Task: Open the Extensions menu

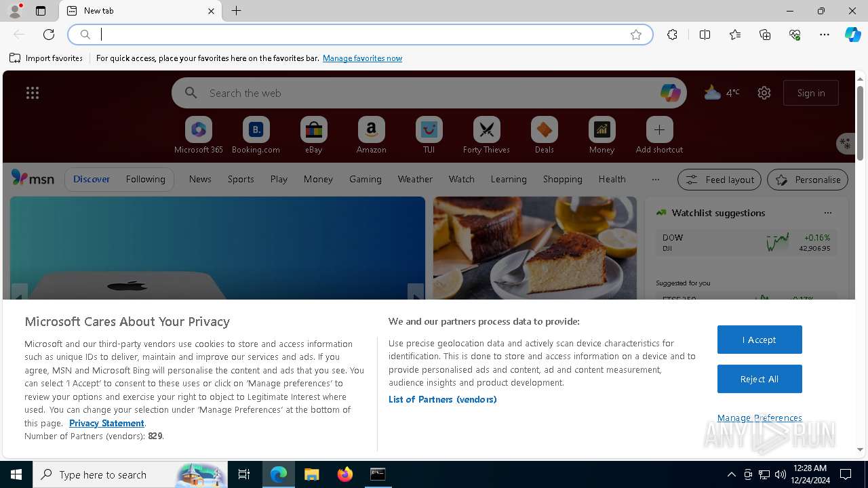Action: pos(672,35)
